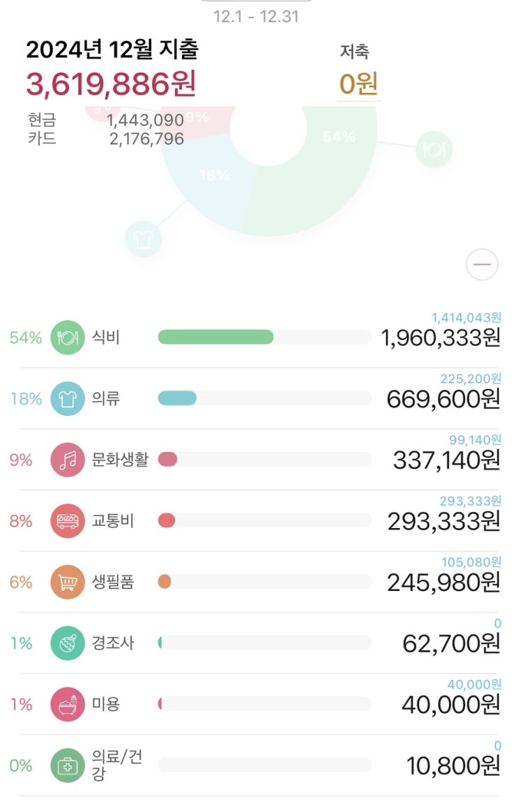Image resolution: width=518 pixels, height=812 pixels.
Task: Tap the 미용 bathtub category icon
Action: [x=68, y=704]
